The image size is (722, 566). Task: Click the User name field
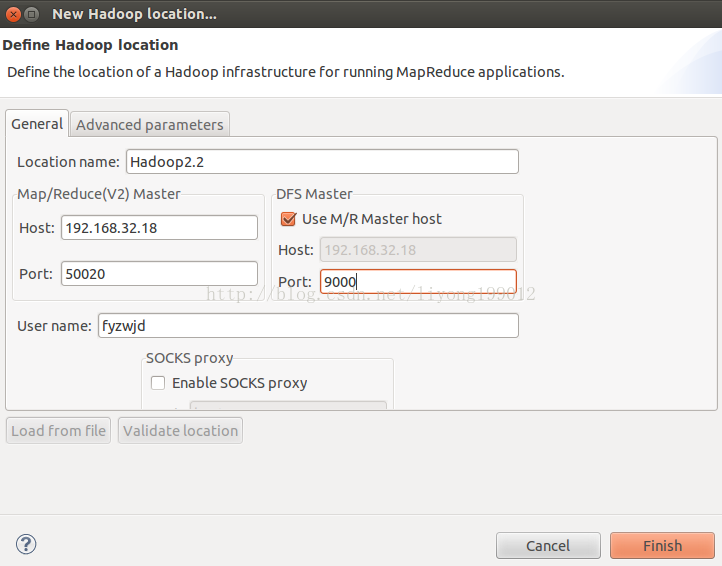pos(308,326)
